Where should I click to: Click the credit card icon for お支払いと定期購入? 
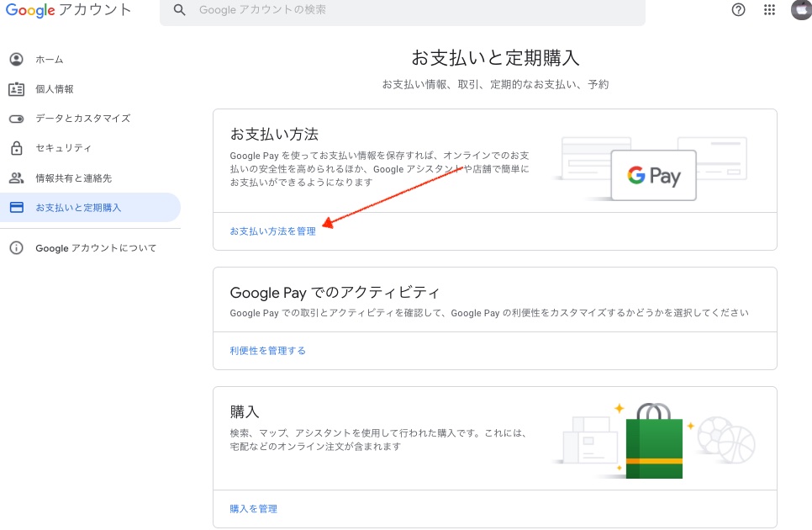[x=17, y=208]
